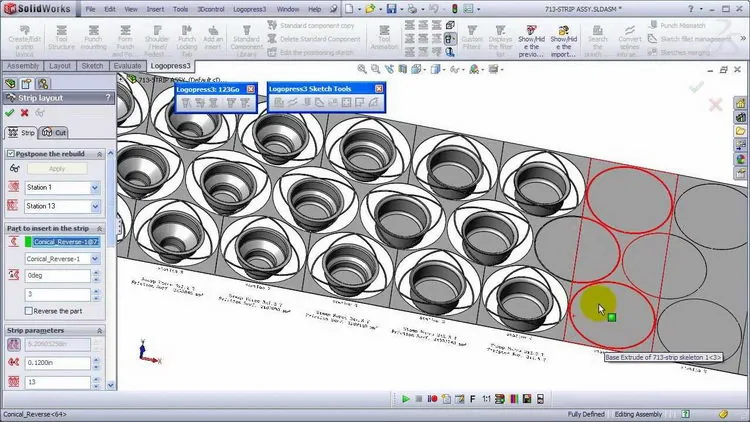Click Convert splines into segments tool
Viewport: 750px width, 422px height.
629,40
